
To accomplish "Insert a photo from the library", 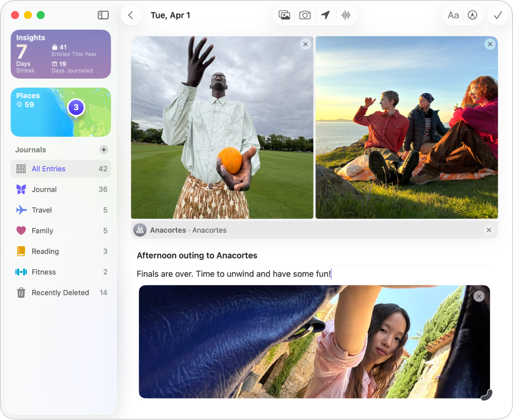I will coord(284,15).
